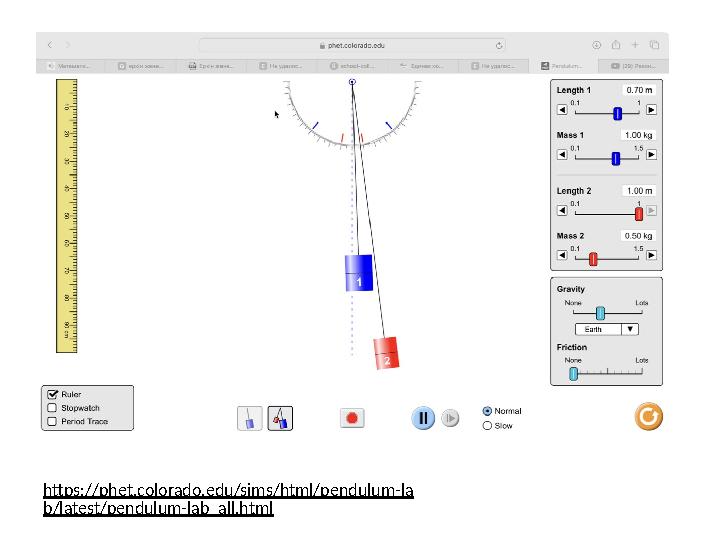Click the Friction slider thumb
Image resolution: width=720 pixels, height=540 pixels.
pos(573,374)
